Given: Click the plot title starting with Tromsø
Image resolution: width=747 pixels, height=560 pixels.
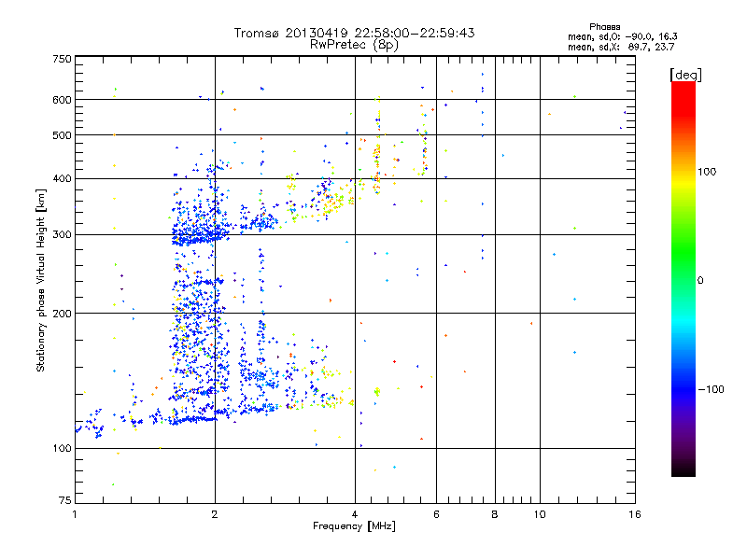Looking at the screenshot, I should tap(354, 33).
